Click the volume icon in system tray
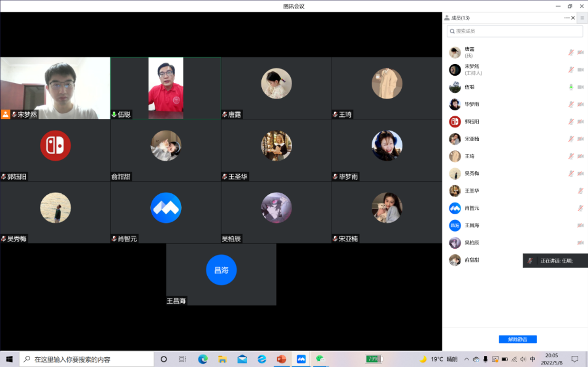The width and height of the screenshot is (588, 367). pos(523,359)
